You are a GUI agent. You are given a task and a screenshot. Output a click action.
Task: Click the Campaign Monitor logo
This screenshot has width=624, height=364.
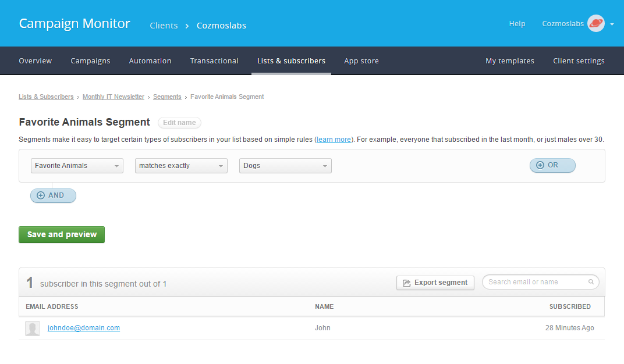click(75, 23)
